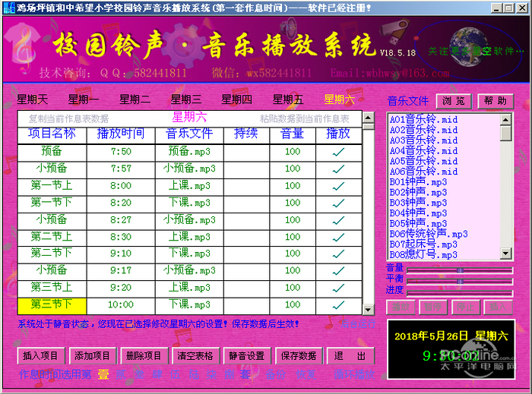Click the music file list scroll-down arrow
The width and height of the screenshot is (532, 394).
coord(506,253)
